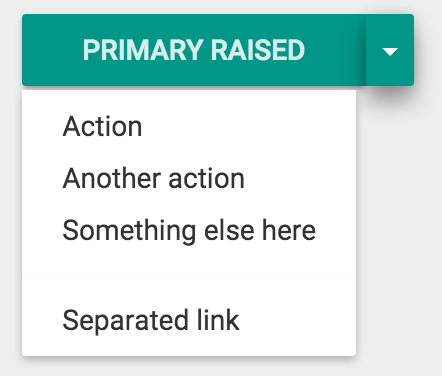This screenshot has width=442, height=376.
Task: Click the PRIMARY RAISED button
Action: click(194, 50)
